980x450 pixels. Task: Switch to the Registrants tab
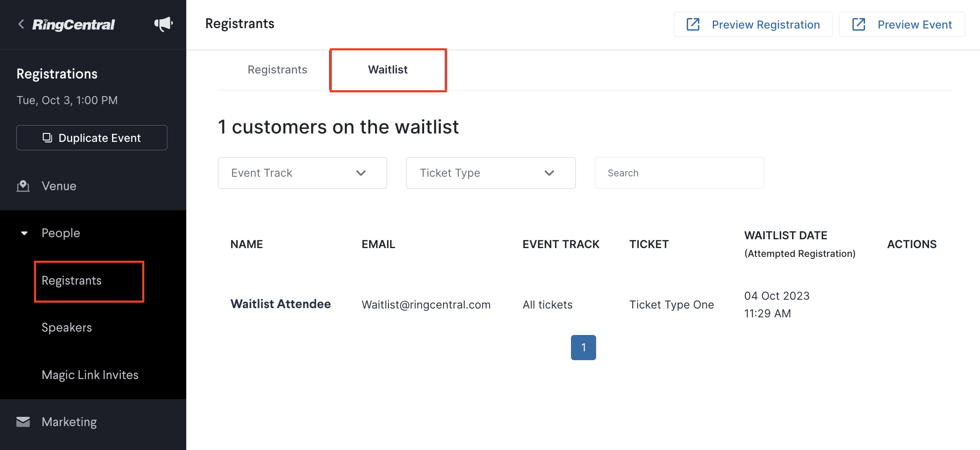277,70
